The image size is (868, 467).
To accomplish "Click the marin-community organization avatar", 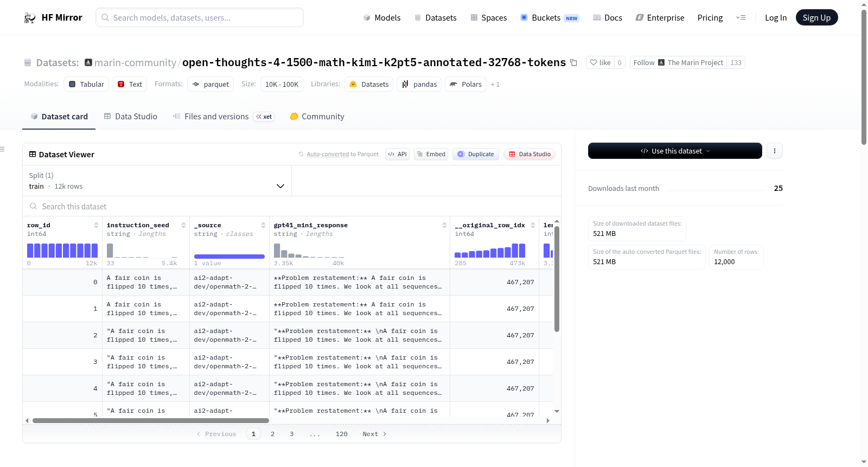I will [x=88, y=63].
